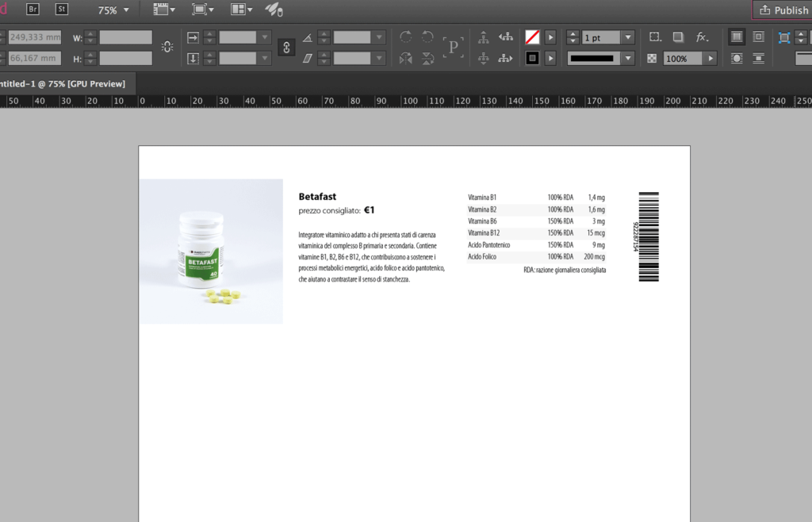Click the Flip Horizontal icon

[406, 58]
